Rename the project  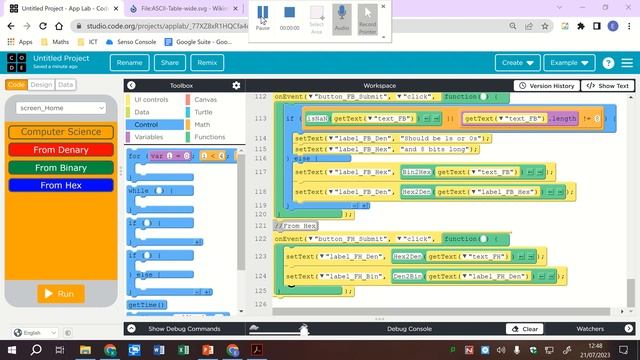coord(129,63)
